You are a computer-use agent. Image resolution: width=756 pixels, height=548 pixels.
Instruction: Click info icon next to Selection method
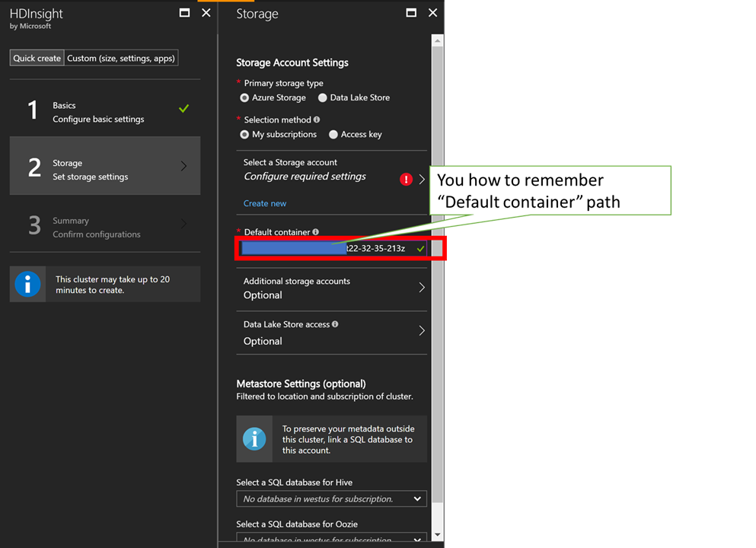pyautogui.click(x=317, y=119)
